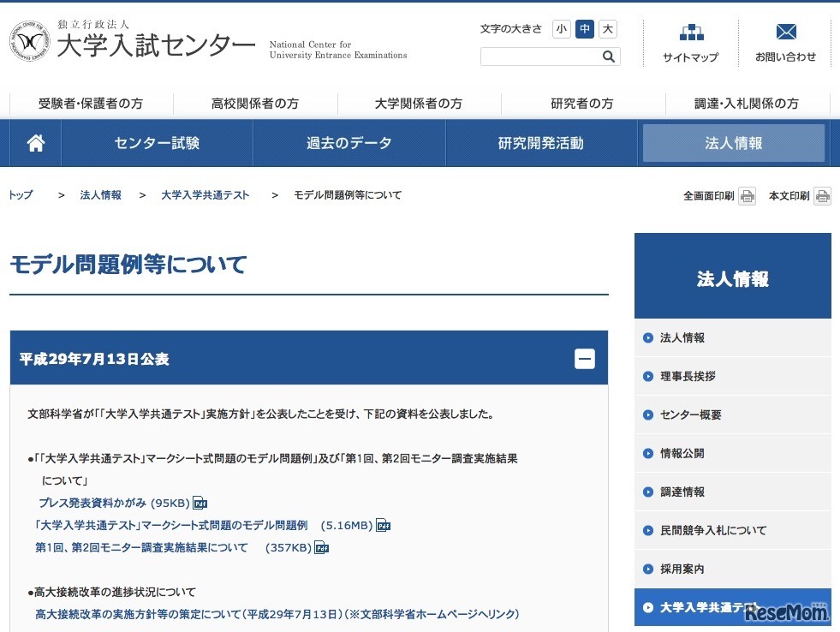Viewport: 840px width, 632px height.
Task: Click the search magnifier icon
Action: point(608,57)
